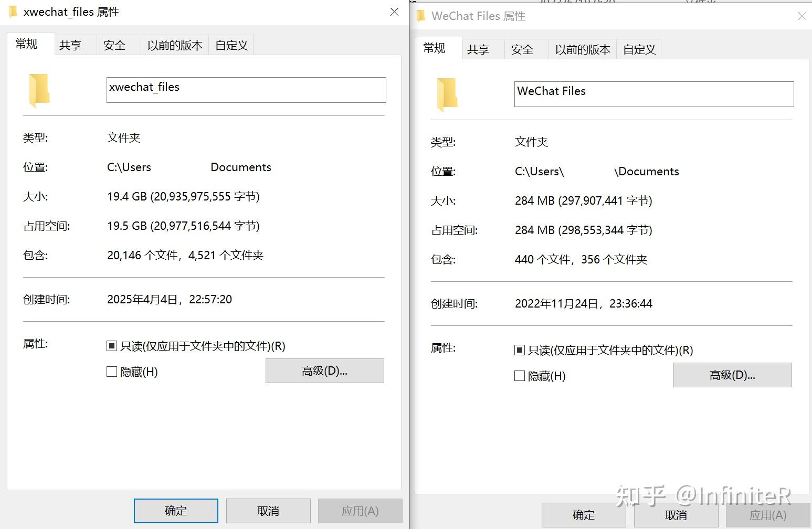Switch to 自定义 tab in xwechat_files window
The width and height of the screenshot is (812, 529).
click(x=231, y=45)
